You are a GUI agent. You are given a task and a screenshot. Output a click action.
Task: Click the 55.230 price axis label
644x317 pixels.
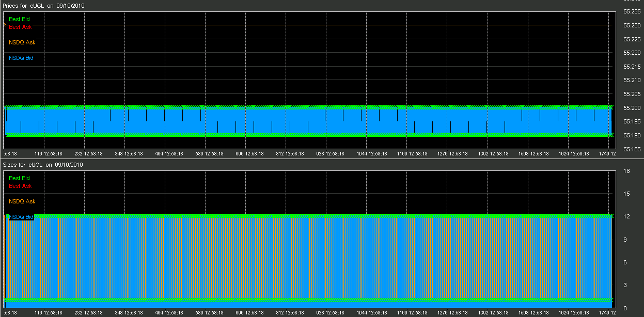point(632,25)
